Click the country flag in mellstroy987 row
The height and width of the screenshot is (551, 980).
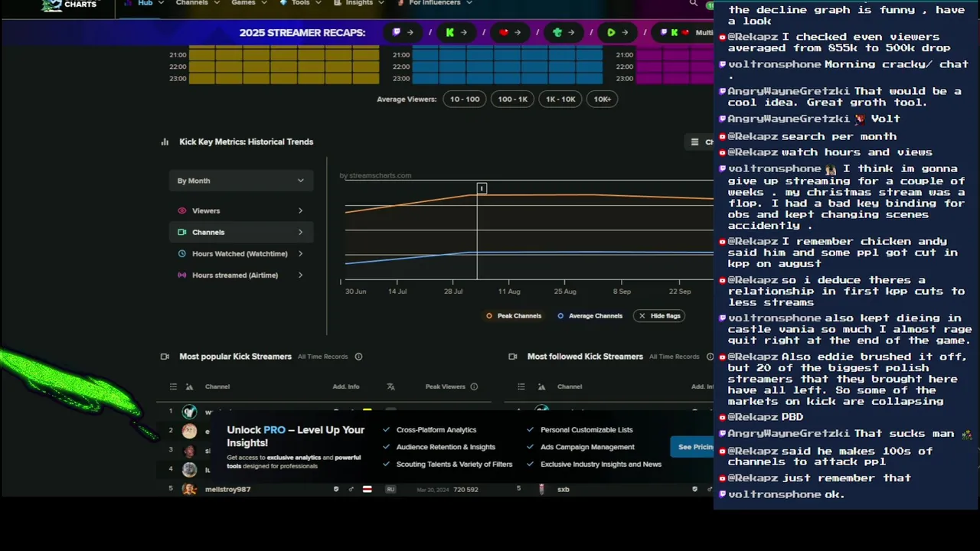[x=367, y=489]
